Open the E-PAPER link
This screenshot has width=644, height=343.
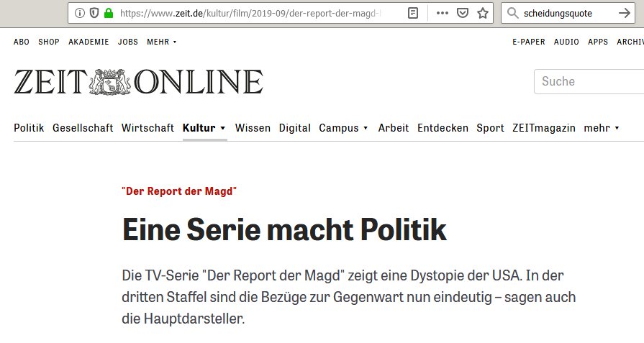(528, 42)
